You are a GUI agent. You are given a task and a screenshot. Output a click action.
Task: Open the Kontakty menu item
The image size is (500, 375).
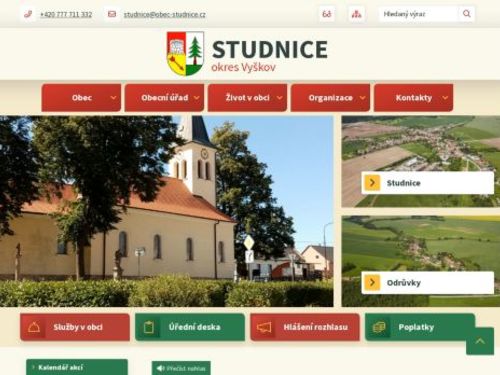tap(414, 98)
